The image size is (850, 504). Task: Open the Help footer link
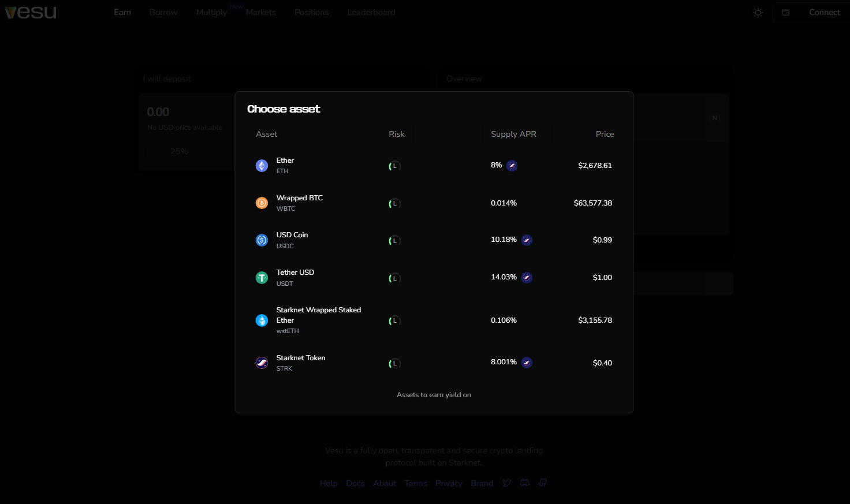pos(329,483)
